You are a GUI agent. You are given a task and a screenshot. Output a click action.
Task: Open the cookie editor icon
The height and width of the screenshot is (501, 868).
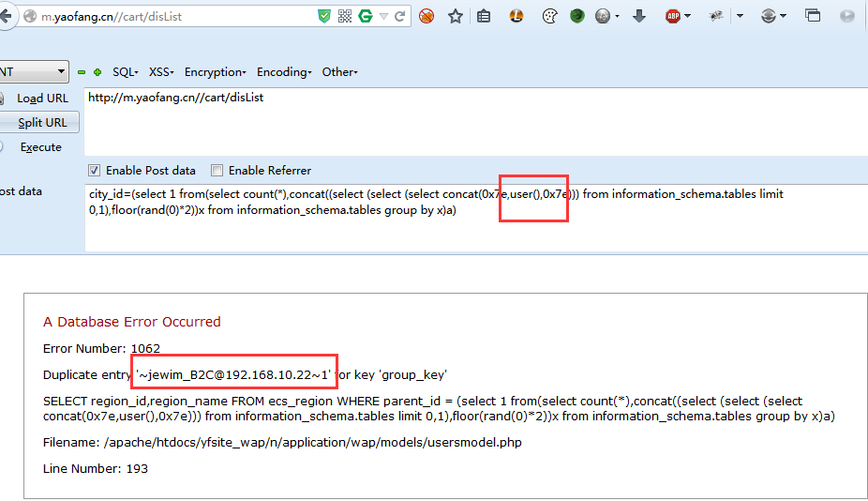tap(549, 17)
